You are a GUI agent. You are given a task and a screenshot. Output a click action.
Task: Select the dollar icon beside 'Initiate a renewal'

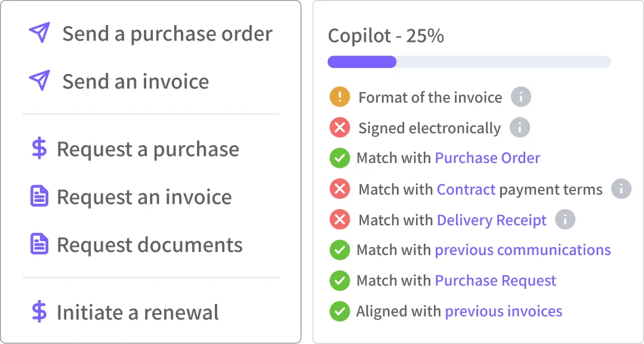[38, 312]
